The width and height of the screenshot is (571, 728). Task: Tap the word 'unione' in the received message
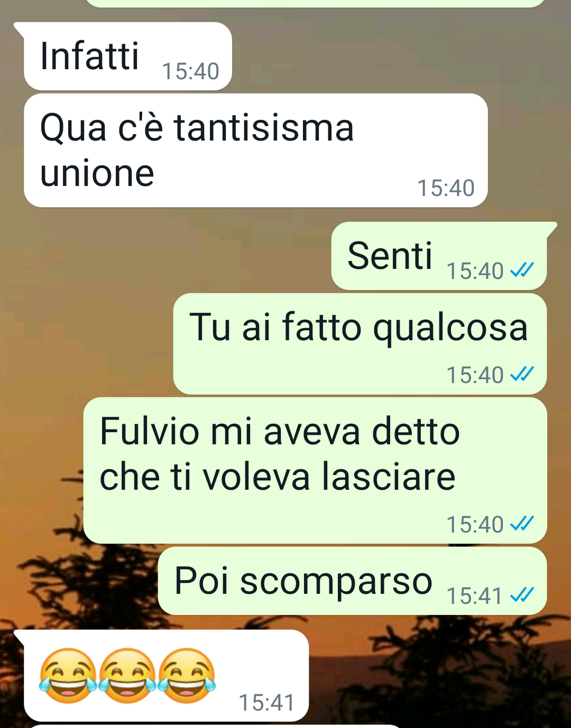pyautogui.click(x=97, y=173)
